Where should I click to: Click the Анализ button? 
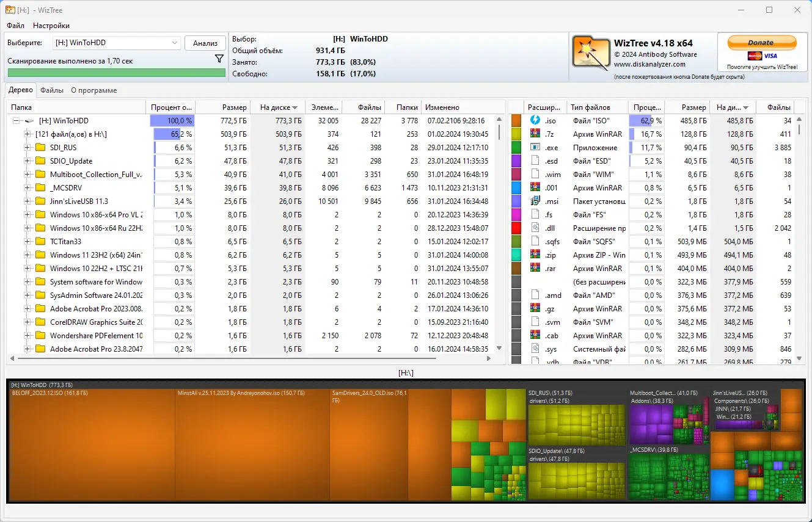pyautogui.click(x=205, y=43)
